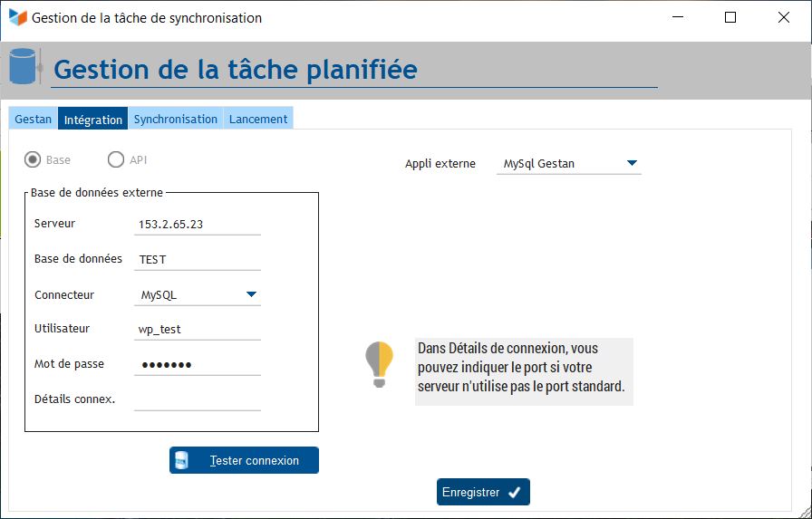The height and width of the screenshot is (519, 812).
Task: Select the Intégration tab
Action: [x=93, y=119]
